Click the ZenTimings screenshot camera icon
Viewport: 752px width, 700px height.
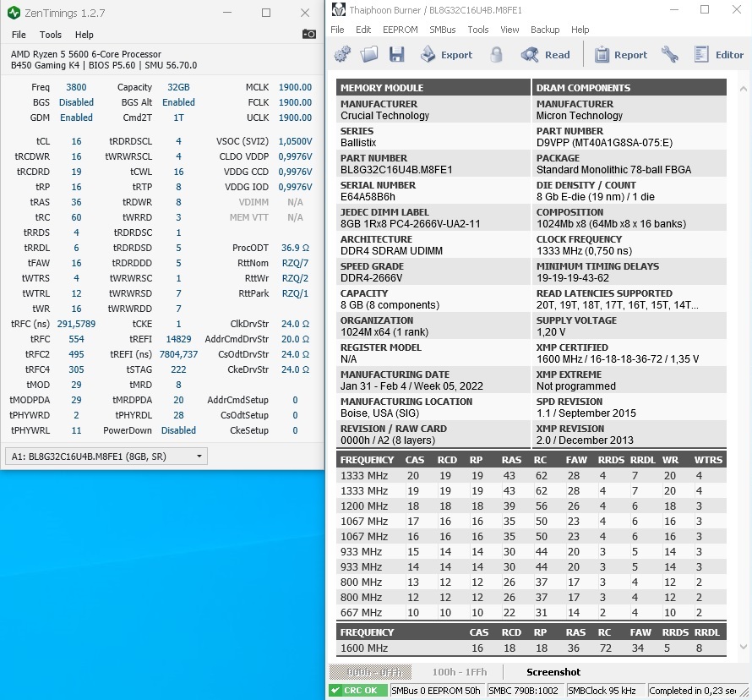[309, 34]
